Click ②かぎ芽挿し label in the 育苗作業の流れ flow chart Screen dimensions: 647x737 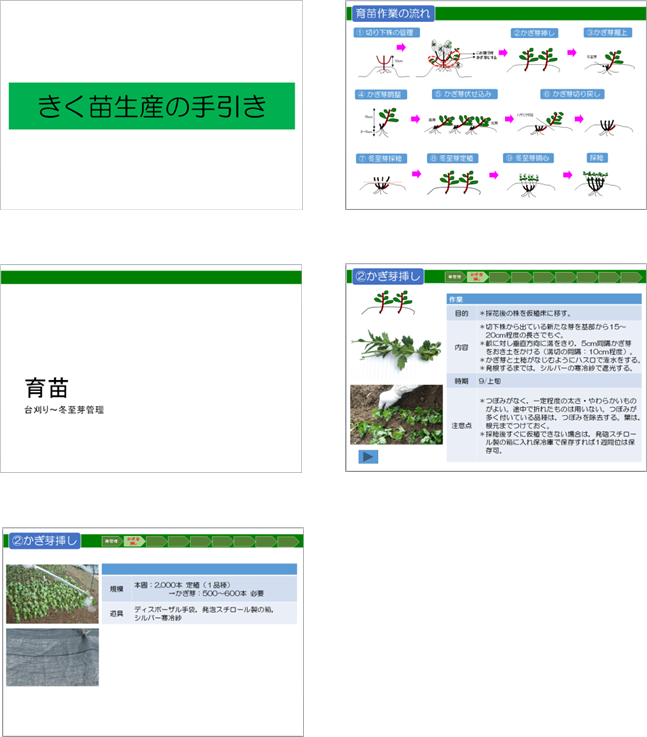click(534, 33)
